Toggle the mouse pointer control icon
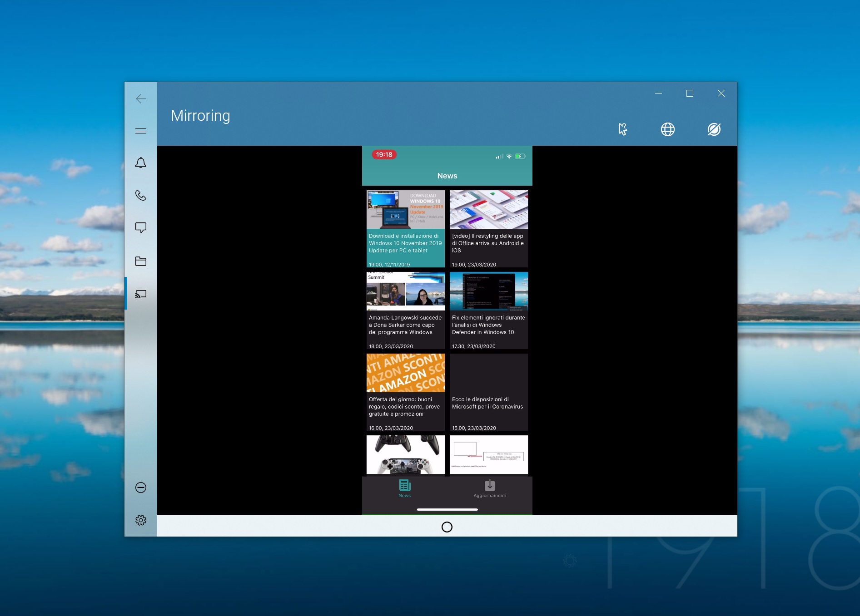This screenshot has height=616, width=860. pos(622,129)
